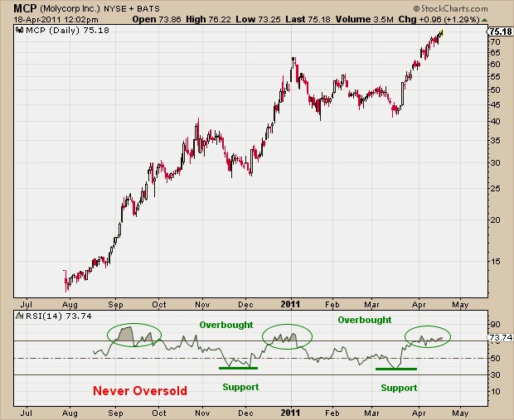Click the 35 price axis label
Screen dimensions: 514x420
(x=495, y=141)
